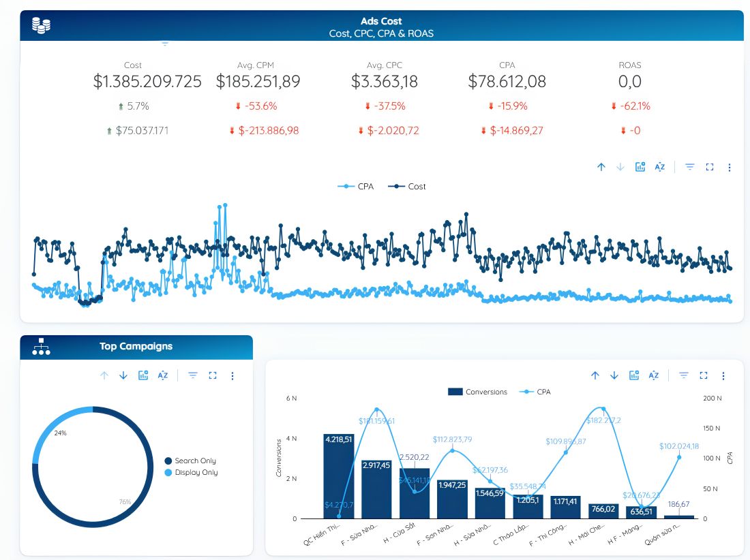Click the $-213.886,98 CPM difference value

(264, 130)
